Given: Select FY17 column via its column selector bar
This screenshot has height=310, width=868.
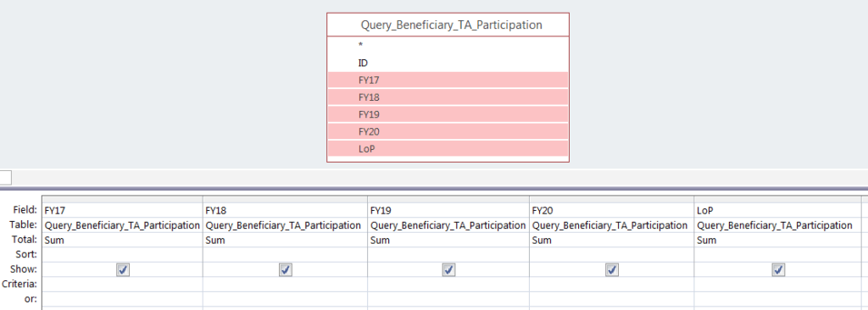Looking at the screenshot, I should (122, 199).
